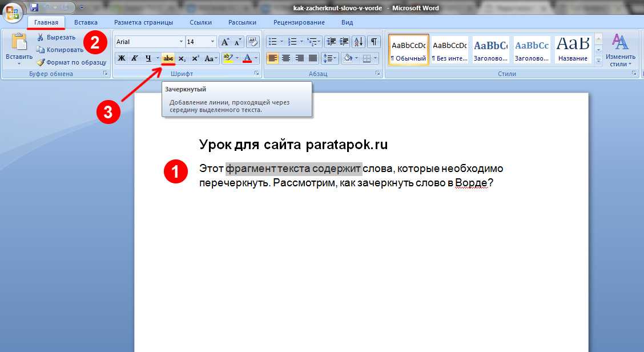Click Формат по образцу painter
This screenshot has width=644, height=352.
click(x=71, y=62)
